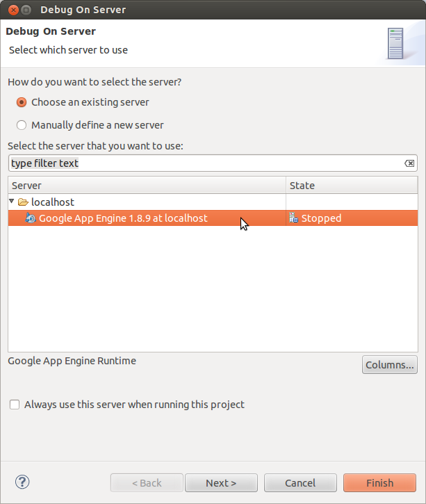Screen dimensions: 426x504
Task: Close the Debug On Server dialog
Action: pyautogui.click(x=10, y=10)
